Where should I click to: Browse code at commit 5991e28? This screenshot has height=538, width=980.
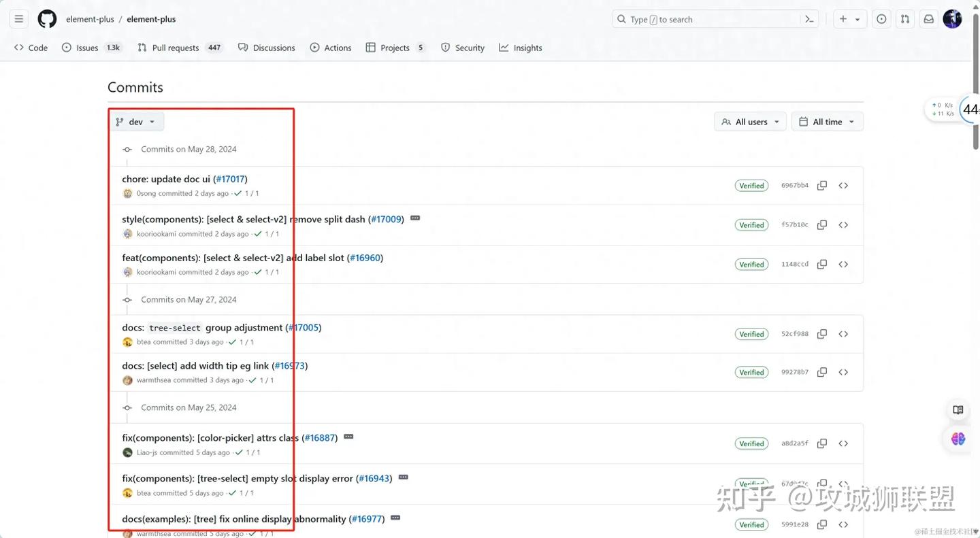[843, 524]
